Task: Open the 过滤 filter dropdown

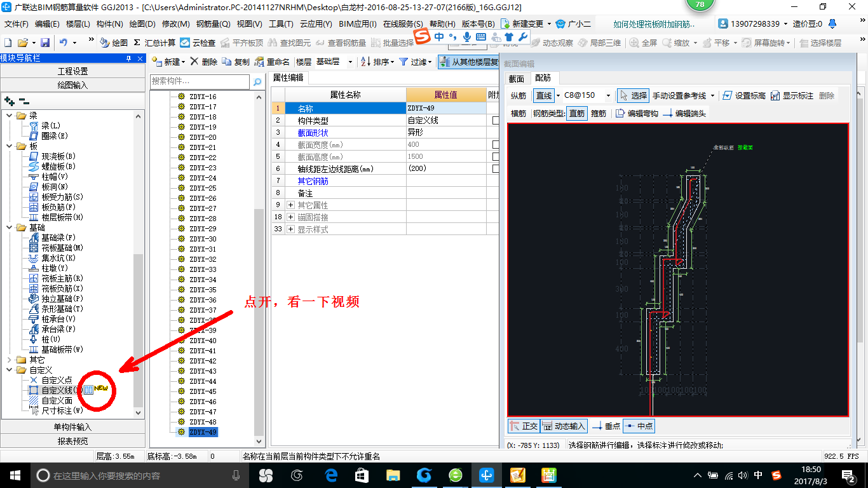Action: pos(415,62)
